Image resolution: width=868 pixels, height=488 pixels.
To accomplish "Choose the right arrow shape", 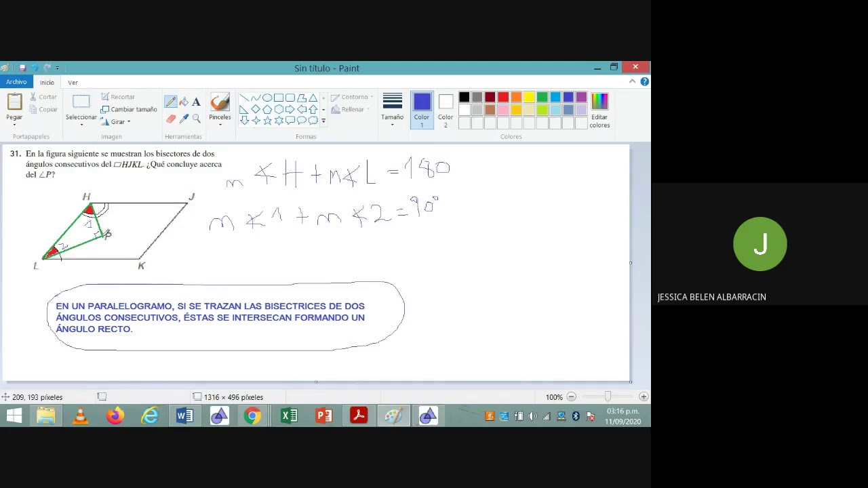I will tap(290, 109).
